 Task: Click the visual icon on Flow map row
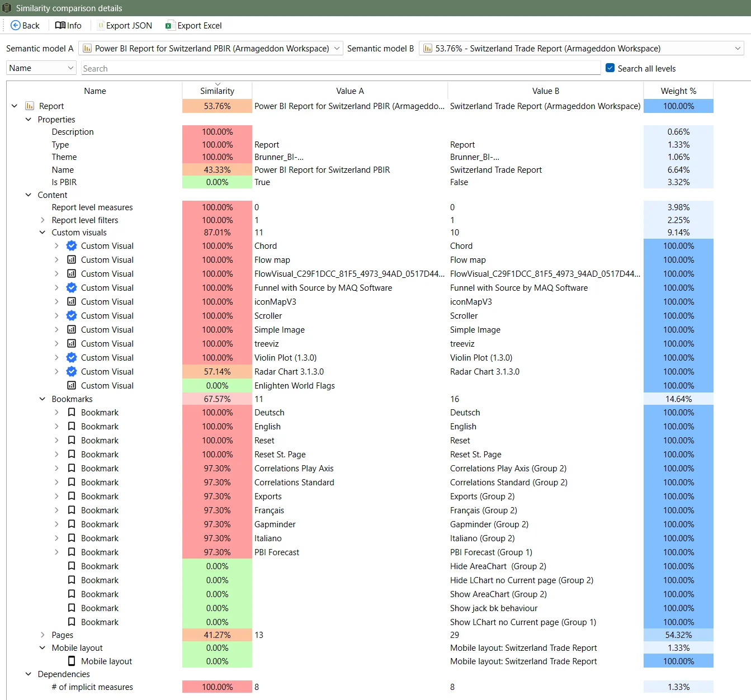[x=72, y=259]
